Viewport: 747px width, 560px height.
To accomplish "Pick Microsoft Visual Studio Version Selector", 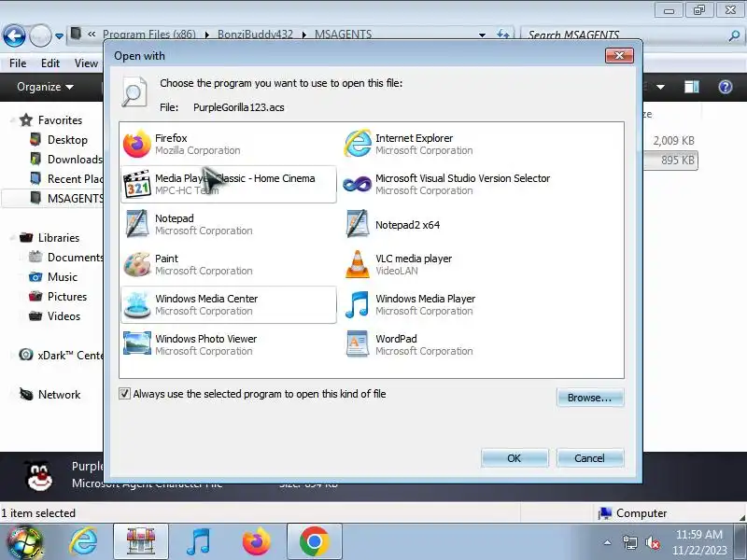I will [x=449, y=184].
